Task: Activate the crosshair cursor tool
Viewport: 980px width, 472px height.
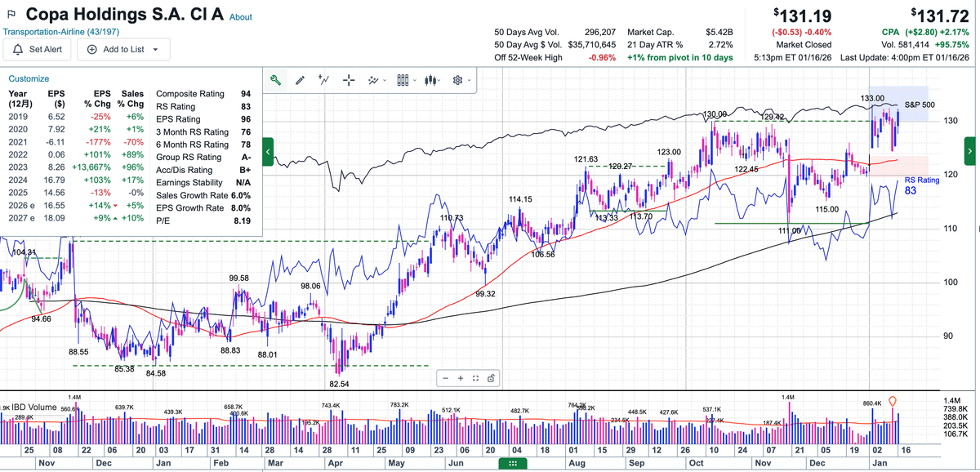Action: (x=349, y=80)
